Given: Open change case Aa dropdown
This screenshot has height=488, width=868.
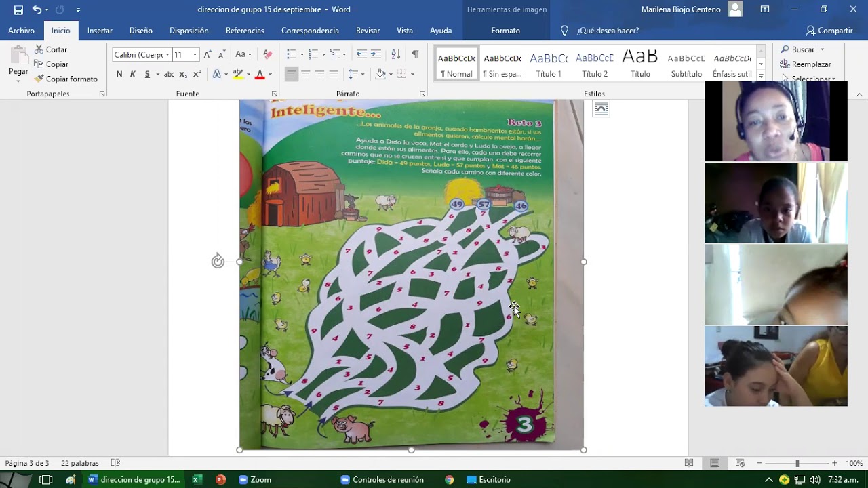Looking at the screenshot, I should [x=243, y=54].
